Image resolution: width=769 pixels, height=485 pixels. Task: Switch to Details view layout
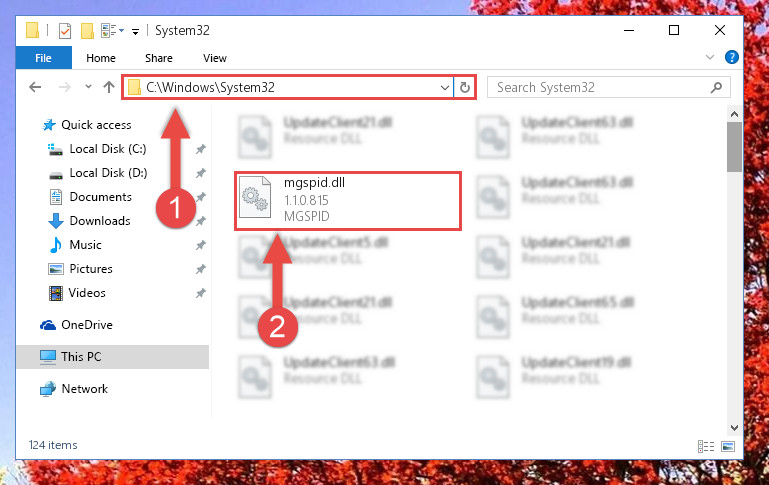tap(706, 446)
